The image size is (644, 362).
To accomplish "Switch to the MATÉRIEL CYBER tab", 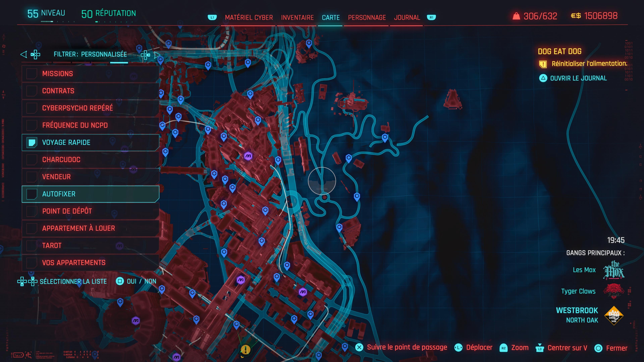I will 249,17.
